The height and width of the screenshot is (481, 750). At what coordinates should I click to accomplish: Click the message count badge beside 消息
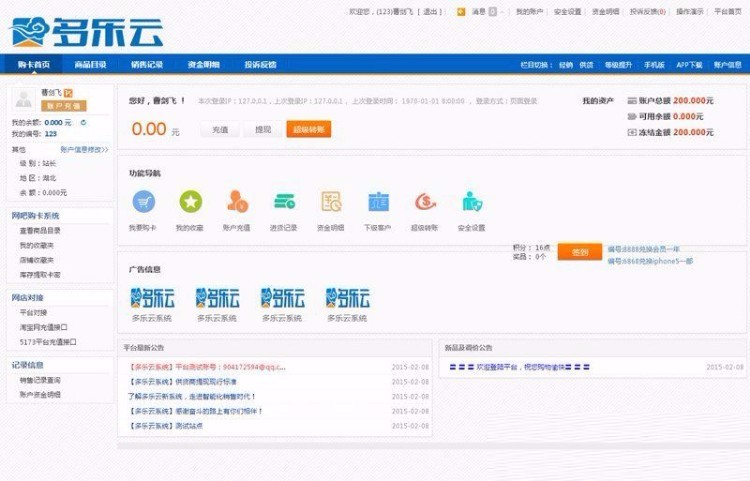pos(493,12)
